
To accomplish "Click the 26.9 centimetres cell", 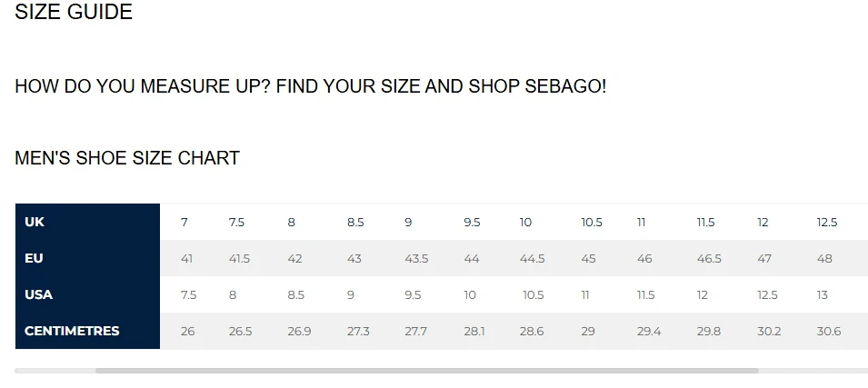I will point(299,332).
